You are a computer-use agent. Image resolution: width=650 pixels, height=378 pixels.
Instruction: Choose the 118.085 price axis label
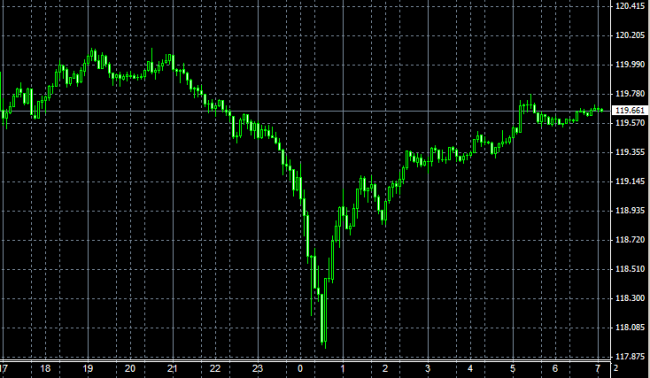coord(630,327)
